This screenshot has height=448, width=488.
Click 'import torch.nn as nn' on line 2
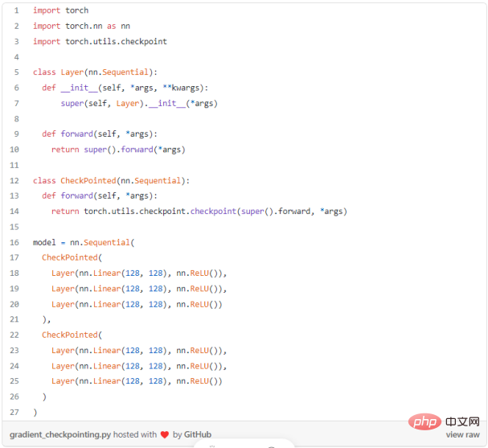pyautogui.click(x=81, y=27)
